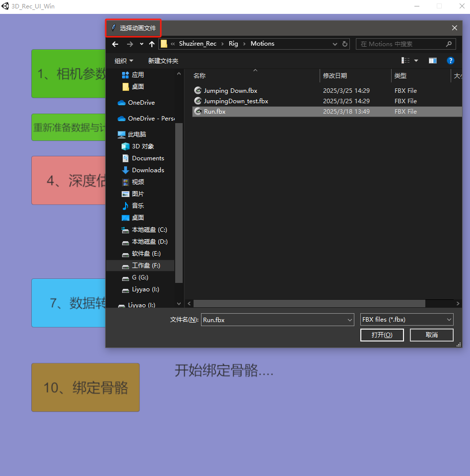Click blue 7、数据转 button

(68, 303)
